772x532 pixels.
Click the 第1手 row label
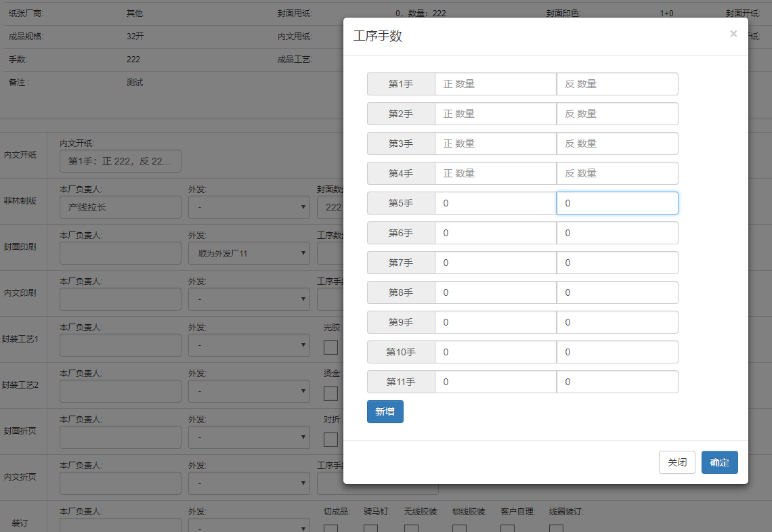click(x=401, y=84)
